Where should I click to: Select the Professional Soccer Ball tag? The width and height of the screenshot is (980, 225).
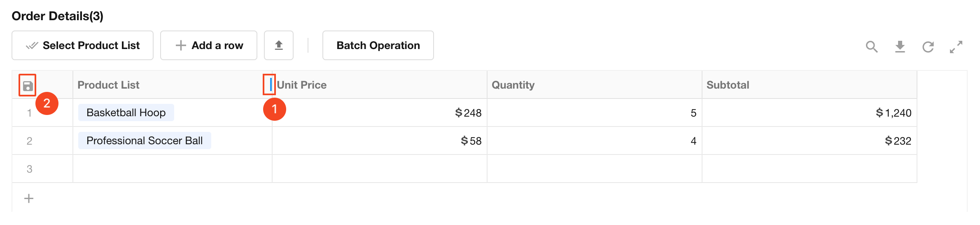click(x=145, y=141)
